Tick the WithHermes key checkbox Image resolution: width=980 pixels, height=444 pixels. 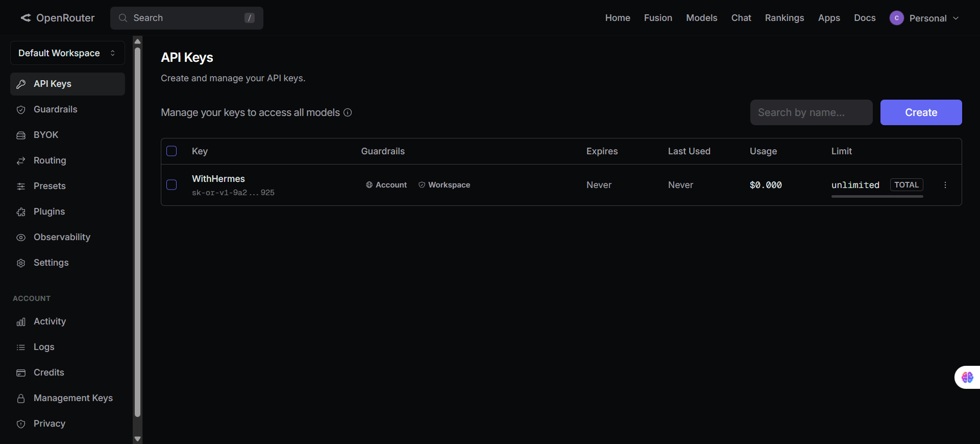coord(171,185)
